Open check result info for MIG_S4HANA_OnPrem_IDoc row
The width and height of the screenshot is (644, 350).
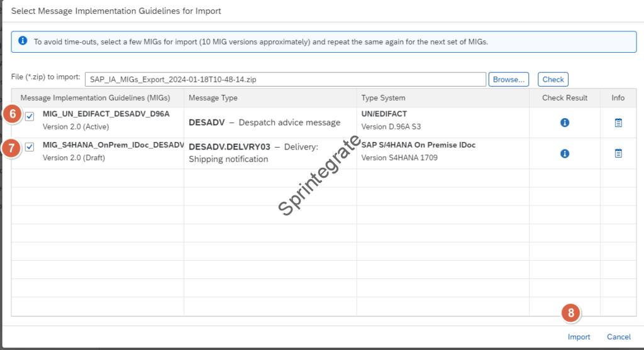coord(565,153)
